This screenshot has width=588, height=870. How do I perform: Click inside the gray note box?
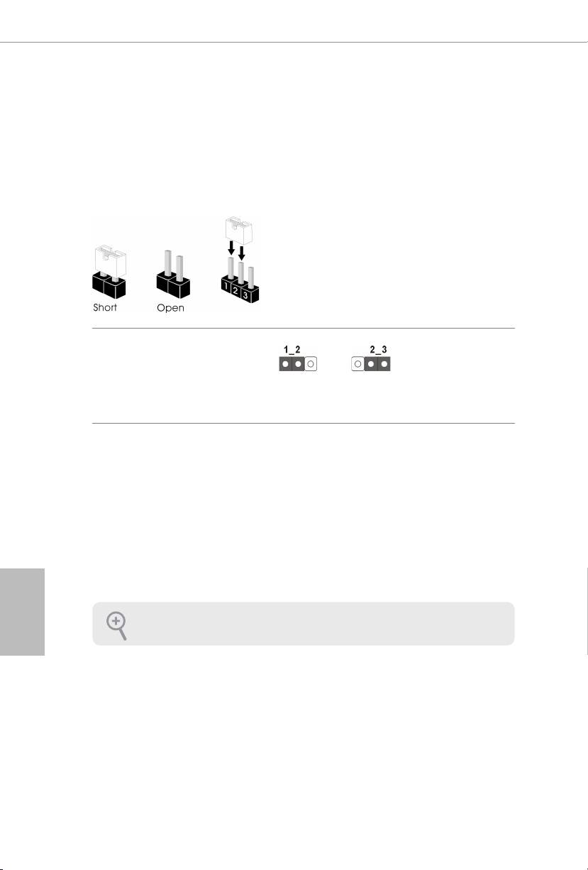[x=303, y=624]
